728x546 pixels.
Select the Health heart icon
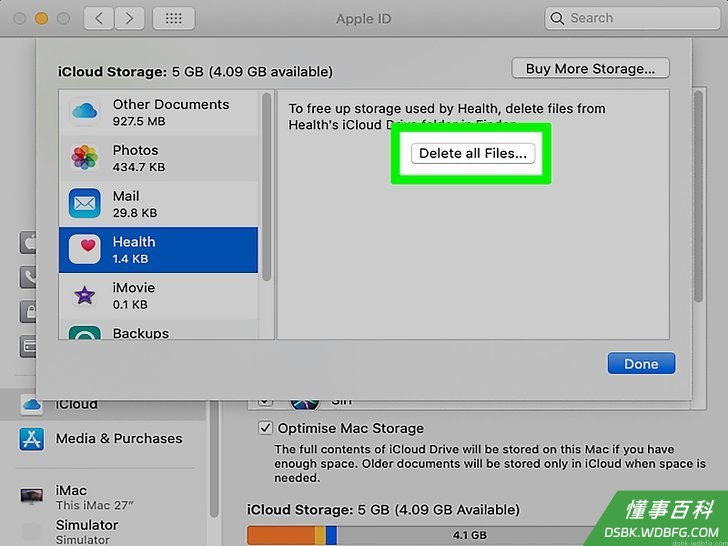(x=84, y=249)
